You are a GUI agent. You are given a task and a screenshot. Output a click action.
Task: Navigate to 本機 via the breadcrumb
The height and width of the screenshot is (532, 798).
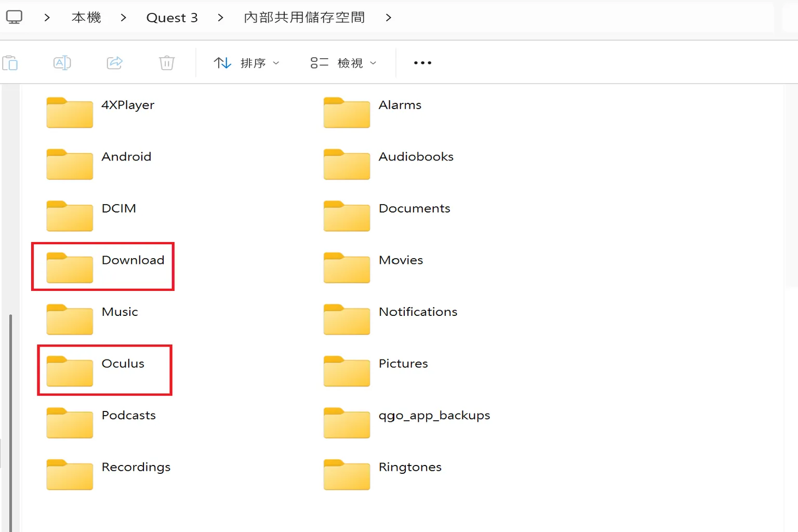(x=86, y=17)
